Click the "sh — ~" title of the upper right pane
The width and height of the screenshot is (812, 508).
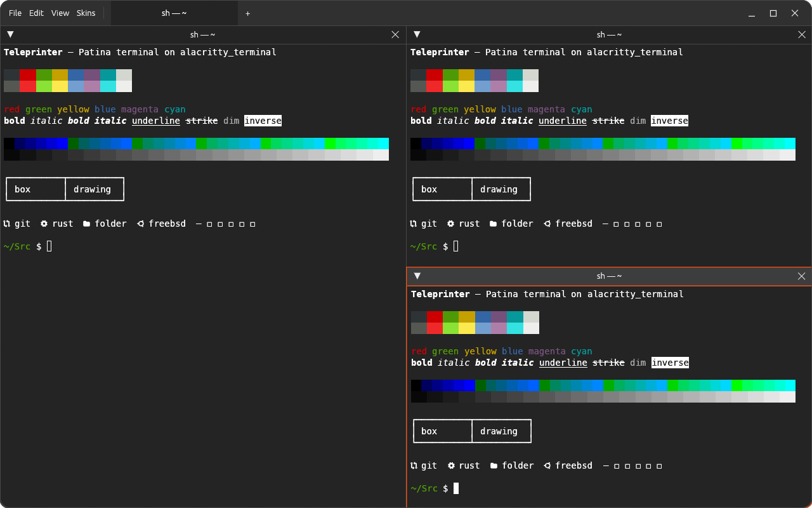[x=609, y=34]
